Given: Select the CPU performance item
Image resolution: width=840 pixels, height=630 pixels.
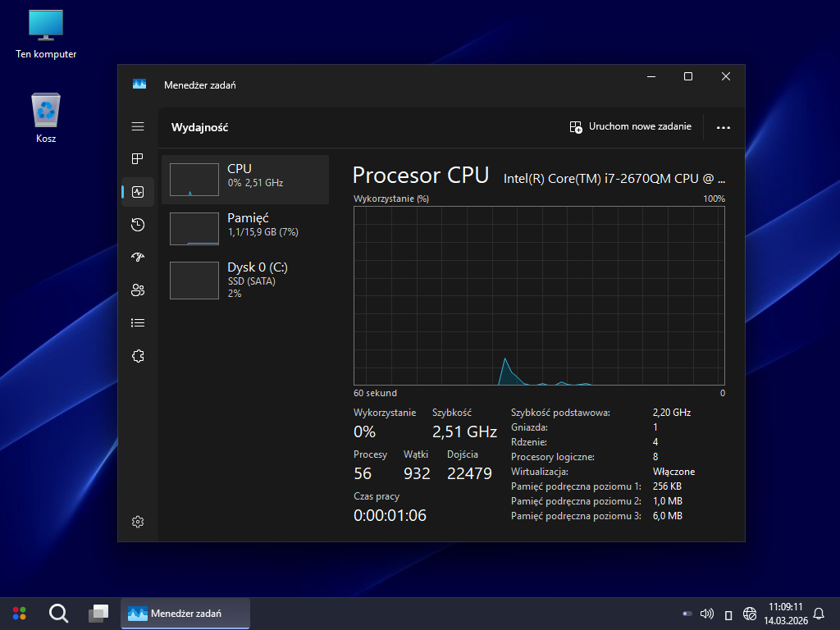Looking at the screenshot, I should (x=244, y=180).
